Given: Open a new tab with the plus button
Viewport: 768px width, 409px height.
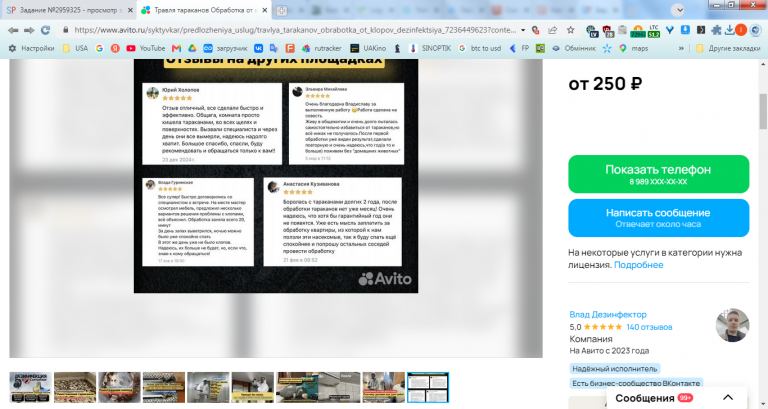Looking at the screenshot, I should (x=282, y=10).
